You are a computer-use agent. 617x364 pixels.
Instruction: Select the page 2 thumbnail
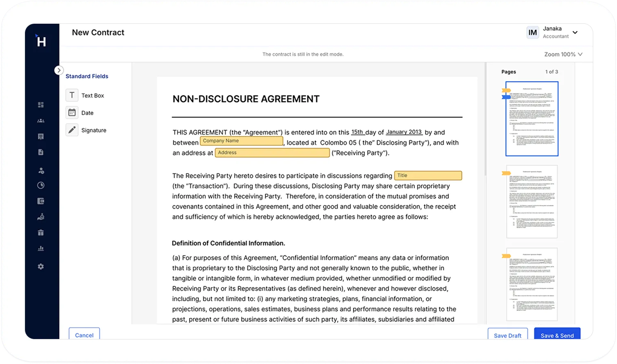532,201
